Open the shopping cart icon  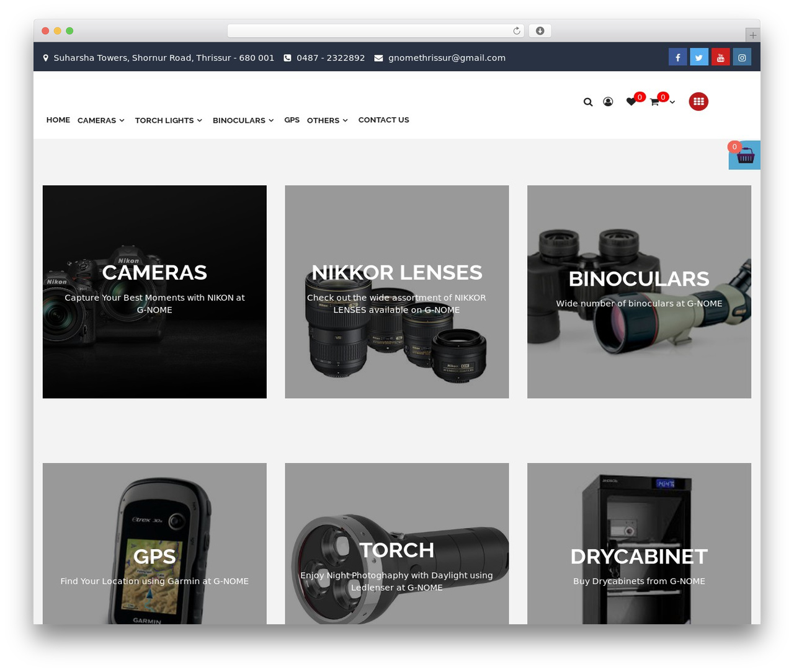pos(654,102)
